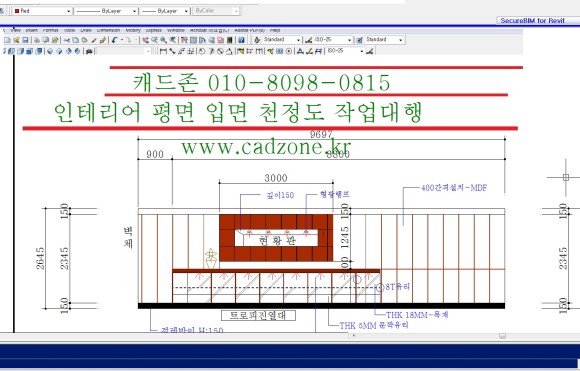580x371 pixels.
Task: Click the blue Help question mark icon
Action: click(241, 40)
